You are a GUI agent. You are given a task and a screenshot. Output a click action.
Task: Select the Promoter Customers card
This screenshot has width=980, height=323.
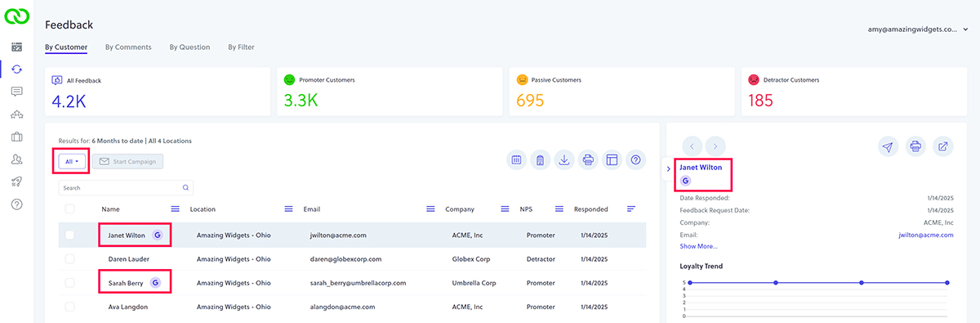(390, 91)
